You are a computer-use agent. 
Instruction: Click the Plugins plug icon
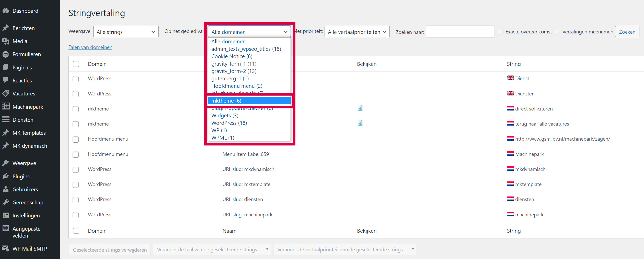tap(6, 176)
